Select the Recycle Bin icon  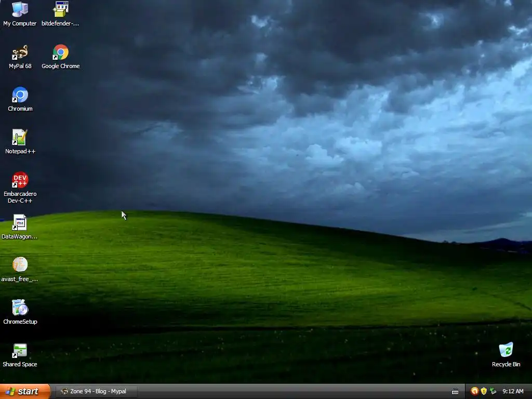click(506, 350)
